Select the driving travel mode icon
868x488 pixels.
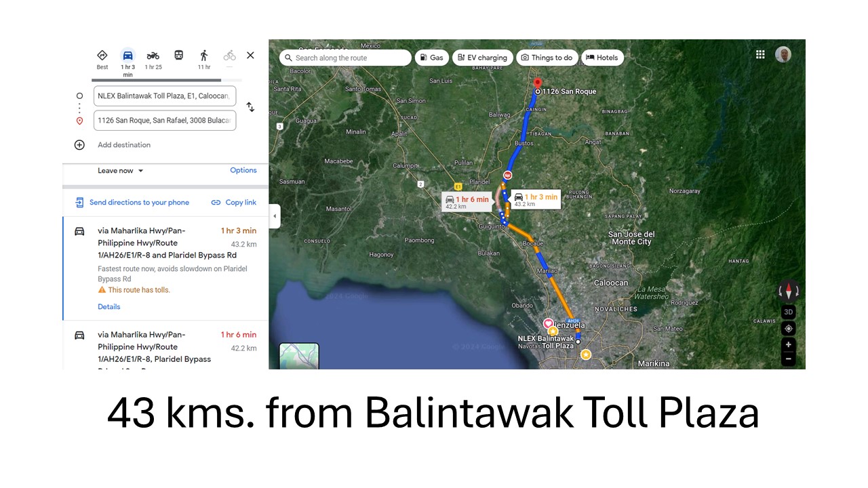tap(127, 56)
